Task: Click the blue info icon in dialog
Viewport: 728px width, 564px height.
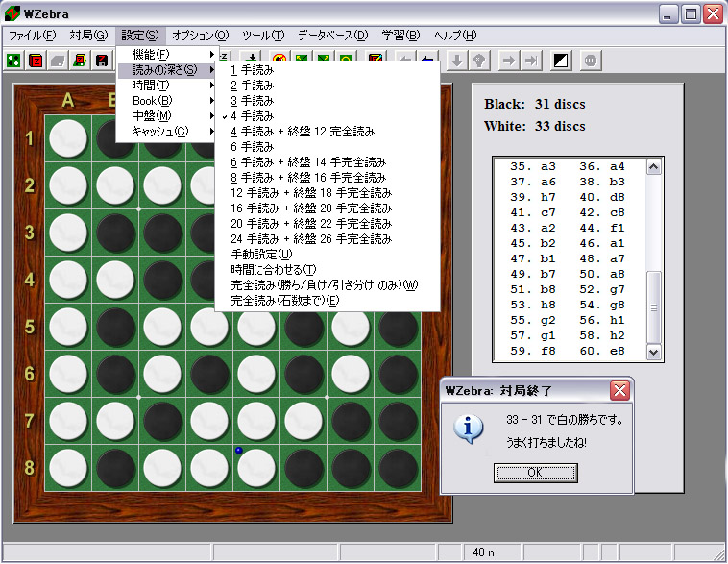Action: [468, 429]
